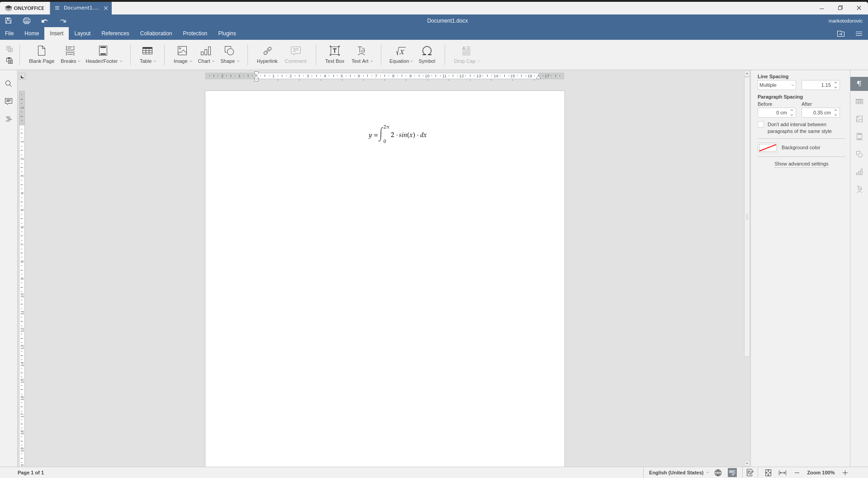This screenshot has height=478, width=868.
Task: Click the undo arrow icon
Action: 45,21
